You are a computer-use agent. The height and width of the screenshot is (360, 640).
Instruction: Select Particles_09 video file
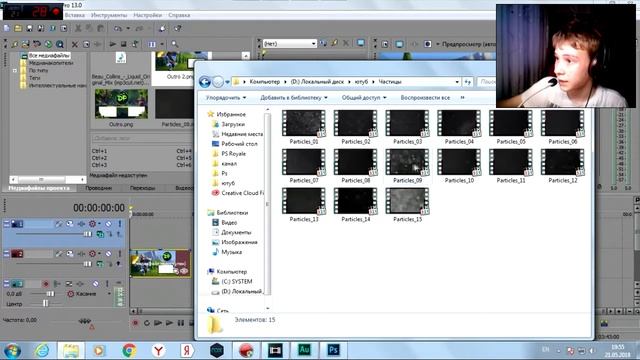pos(407,166)
